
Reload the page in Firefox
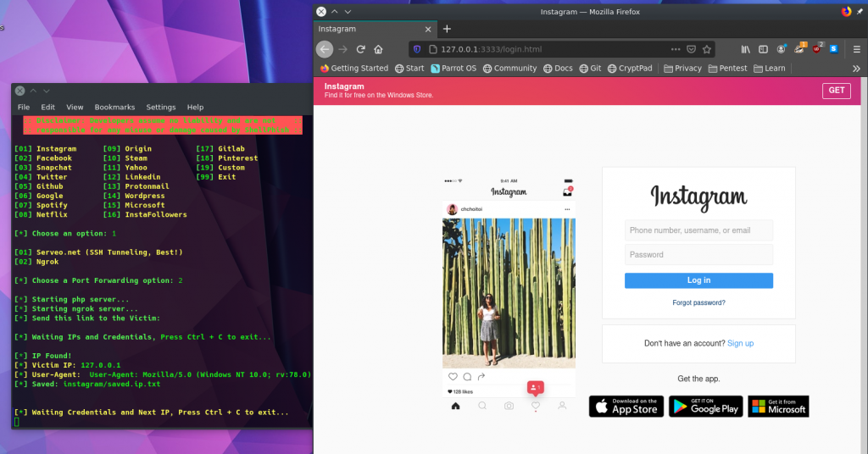361,49
